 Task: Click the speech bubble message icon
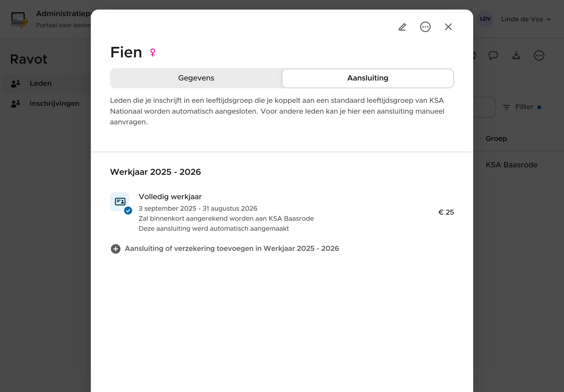click(493, 55)
